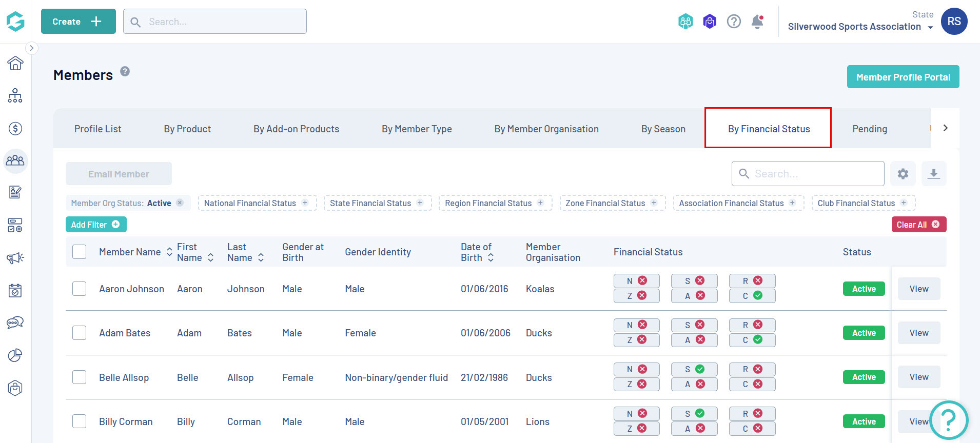980x443 pixels.
Task: Open the RS user avatar
Action: pyautogui.click(x=954, y=22)
